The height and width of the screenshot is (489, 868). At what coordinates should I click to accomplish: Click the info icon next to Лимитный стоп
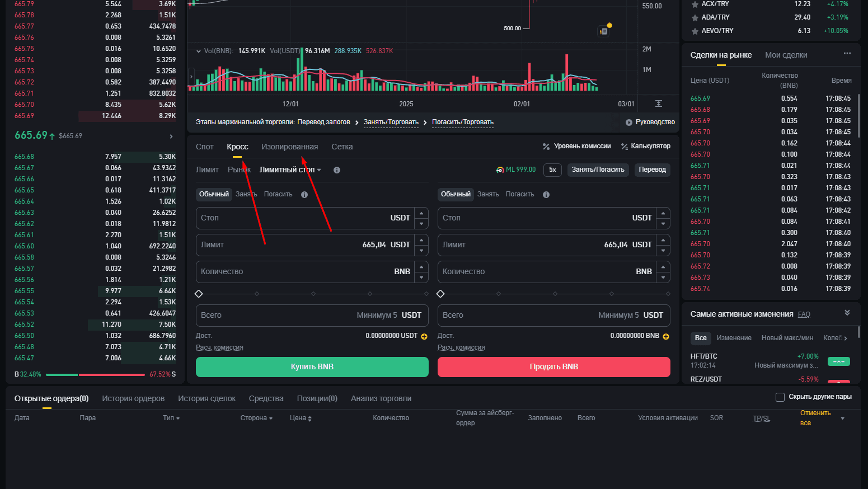[x=337, y=170]
